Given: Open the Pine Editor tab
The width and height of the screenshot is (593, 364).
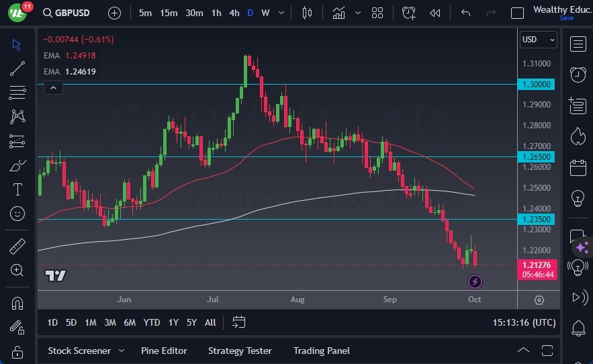Looking at the screenshot, I should click(164, 351).
